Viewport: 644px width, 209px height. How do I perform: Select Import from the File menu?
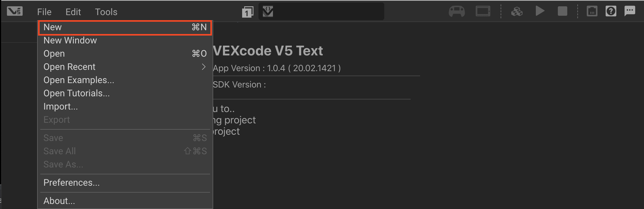tap(61, 106)
